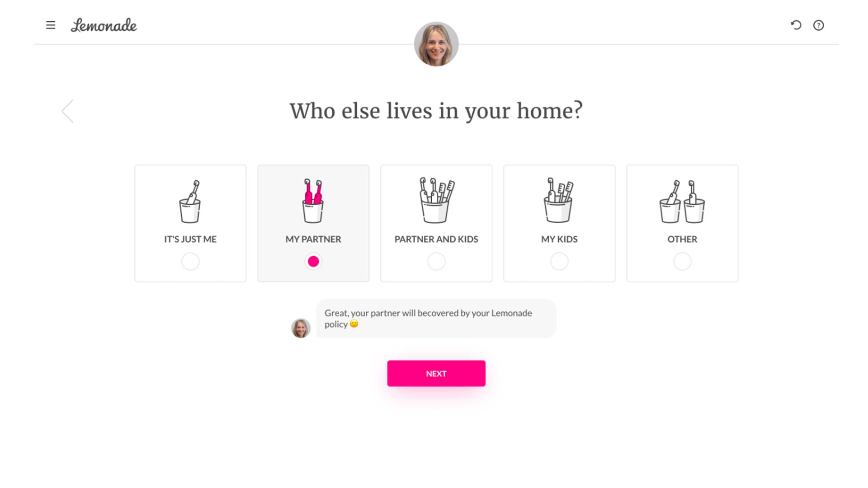Click the OTHER option card
The image size is (868, 488).
point(682,223)
